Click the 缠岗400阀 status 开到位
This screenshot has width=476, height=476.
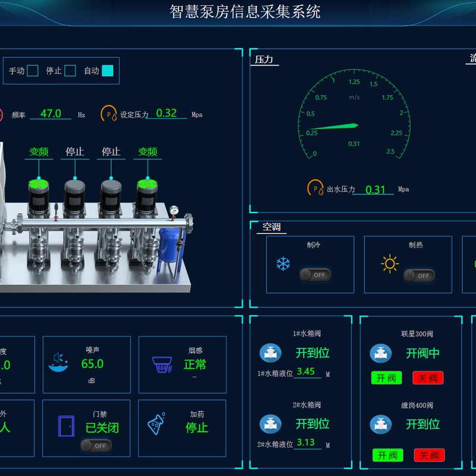tap(423, 424)
